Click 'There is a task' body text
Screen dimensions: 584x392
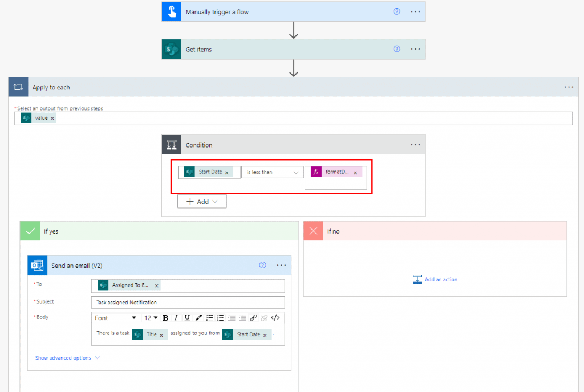[x=113, y=333]
